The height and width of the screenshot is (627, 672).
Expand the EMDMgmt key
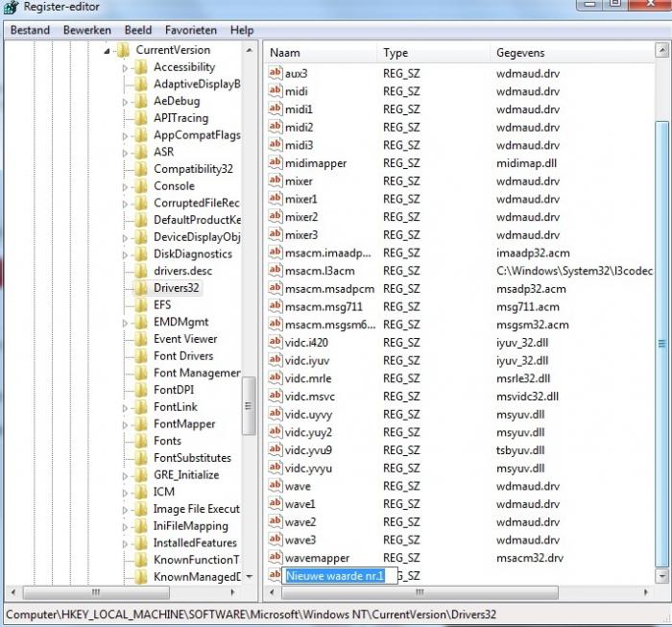(x=125, y=323)
